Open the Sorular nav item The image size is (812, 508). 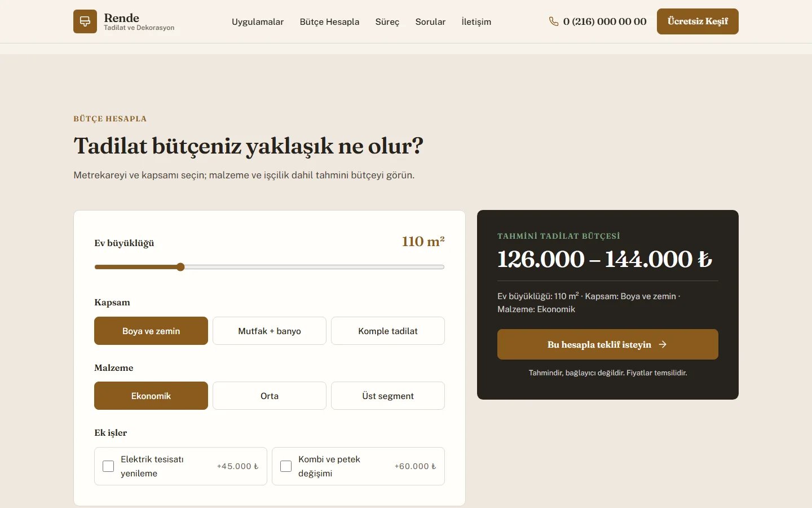pos(430,21)
